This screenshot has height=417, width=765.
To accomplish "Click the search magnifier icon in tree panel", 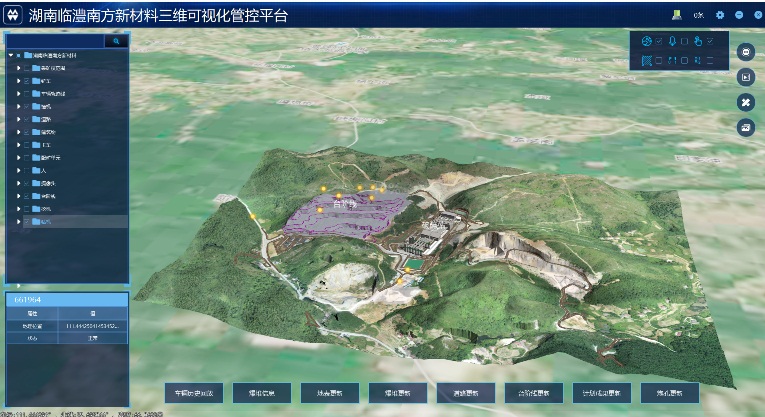I will click(116, 42).
